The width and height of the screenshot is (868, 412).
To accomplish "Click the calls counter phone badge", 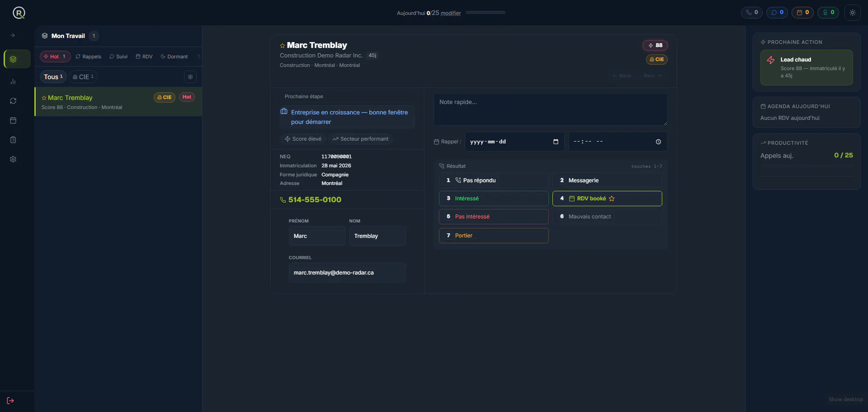I will click(752, 13).
